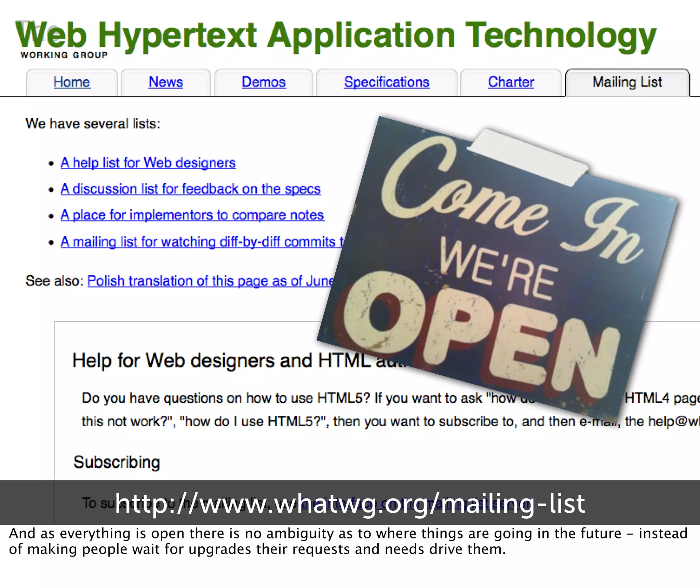Screen dimensions: 700x588
Task: Select the Mailing List tab
Action: tap(627, 82)
